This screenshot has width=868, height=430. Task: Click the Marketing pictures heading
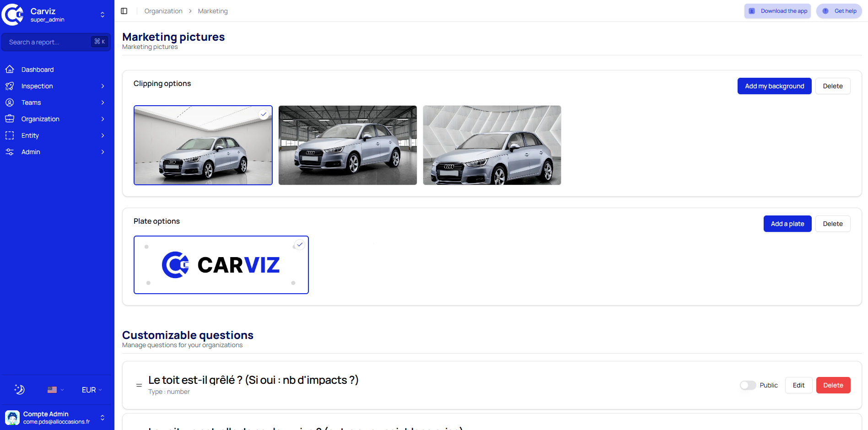click(x=173, y=37)
